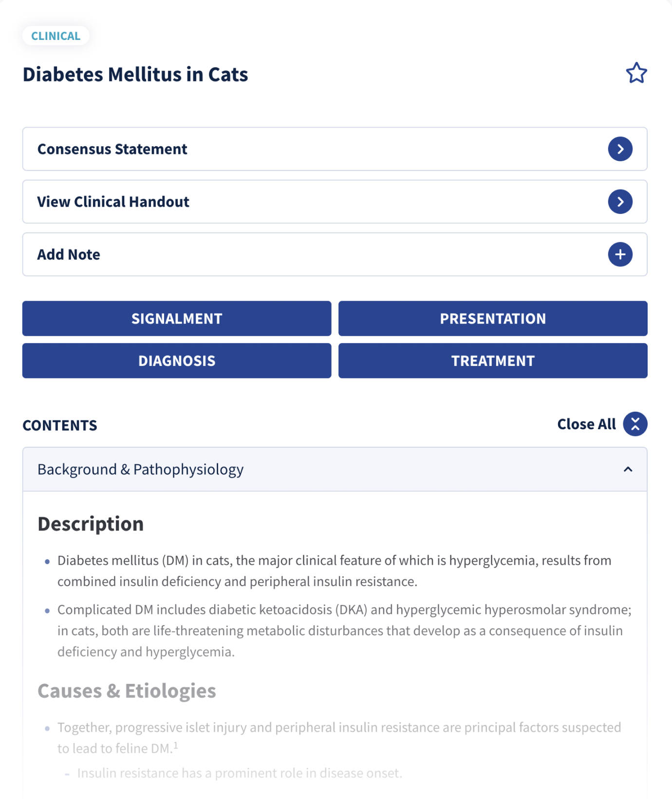The height and width of the screenshot is (799, 672).
Task: Favorite this article with the star icon
Action: 636,73
